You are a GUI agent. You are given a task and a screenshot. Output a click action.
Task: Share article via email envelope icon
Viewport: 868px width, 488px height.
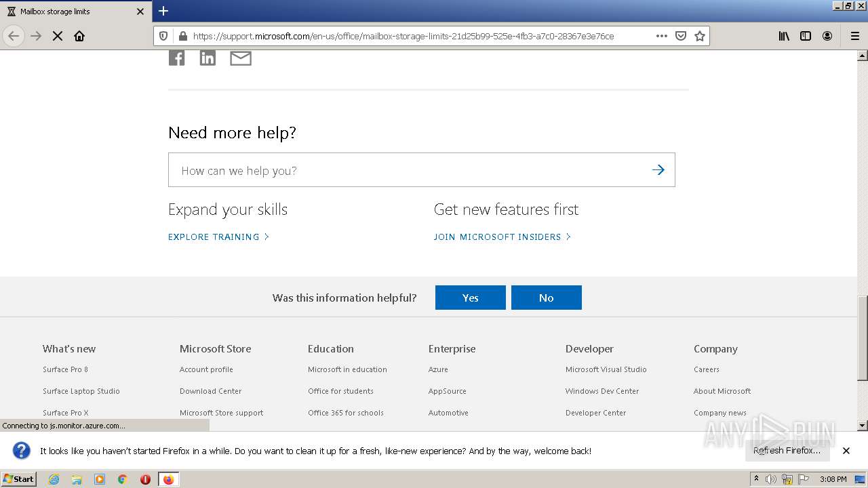coord(241,58)
